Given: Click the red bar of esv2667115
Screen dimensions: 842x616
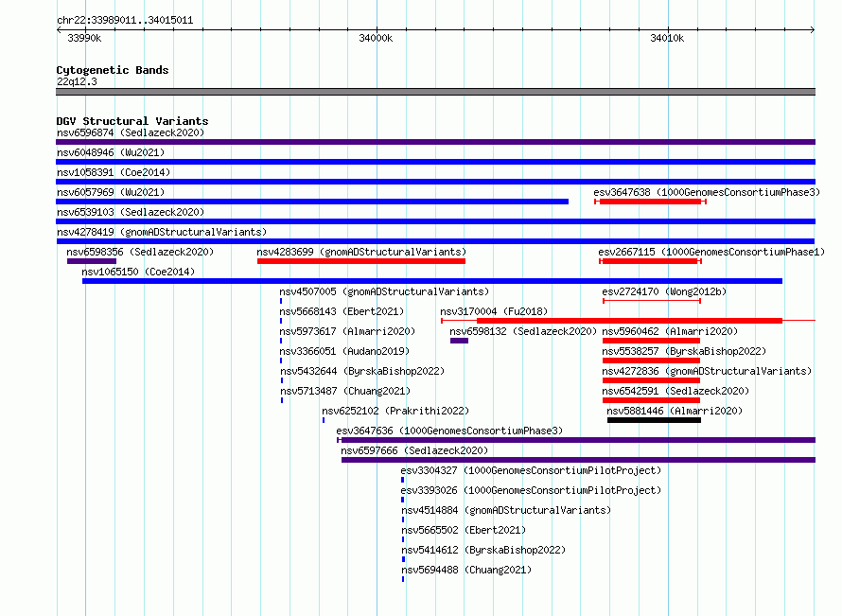Looking at the screenshot, I should click(x=650, y=261).
